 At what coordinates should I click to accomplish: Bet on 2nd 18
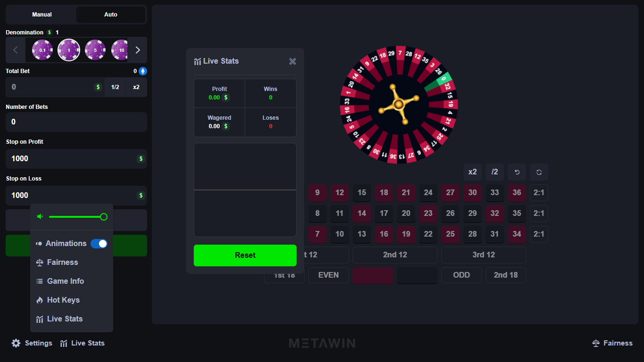tap(506, 275)
